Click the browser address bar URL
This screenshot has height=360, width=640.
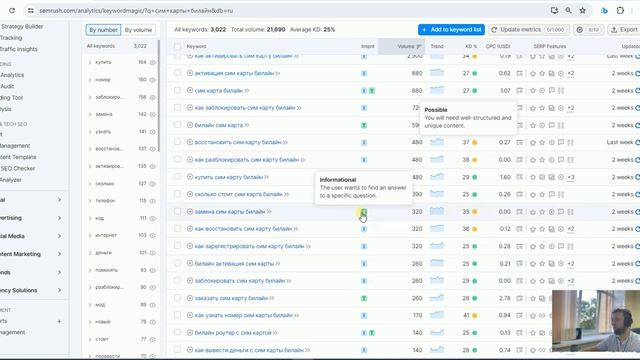click(136, 11)
